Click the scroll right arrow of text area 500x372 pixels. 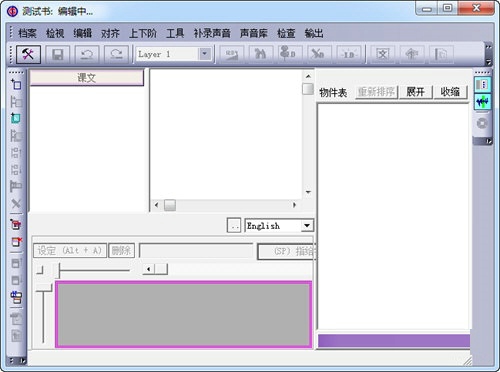click(294, 205)
